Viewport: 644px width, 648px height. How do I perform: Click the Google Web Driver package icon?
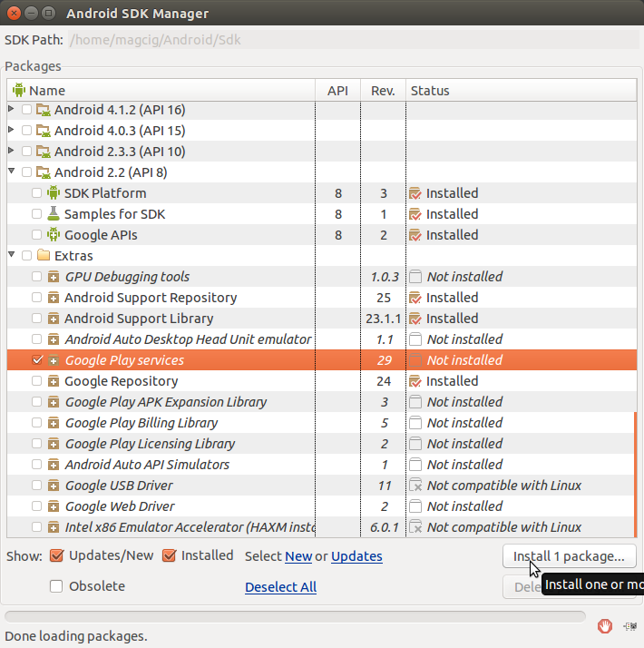(54, 506)
